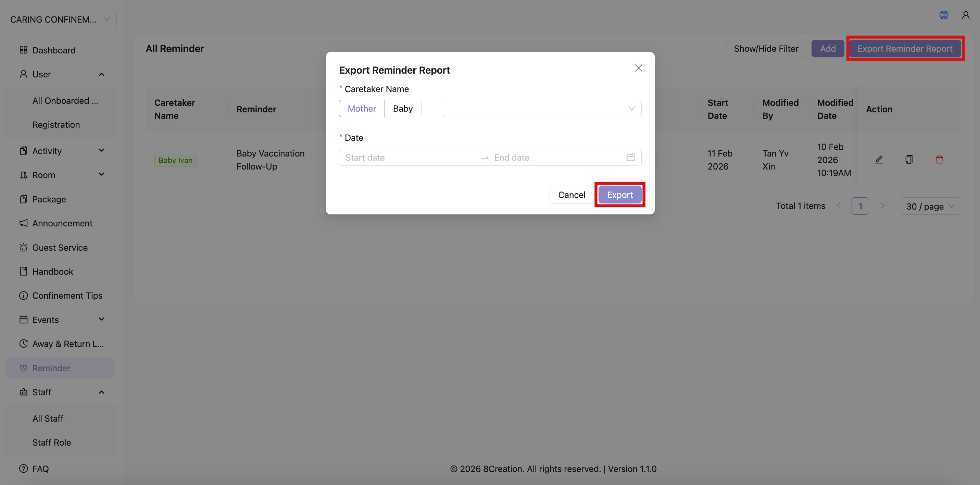Click the edit pencil for Baby Vaccination reminder
The width and height of the screenshot is (980, 485).
(879, 160)
